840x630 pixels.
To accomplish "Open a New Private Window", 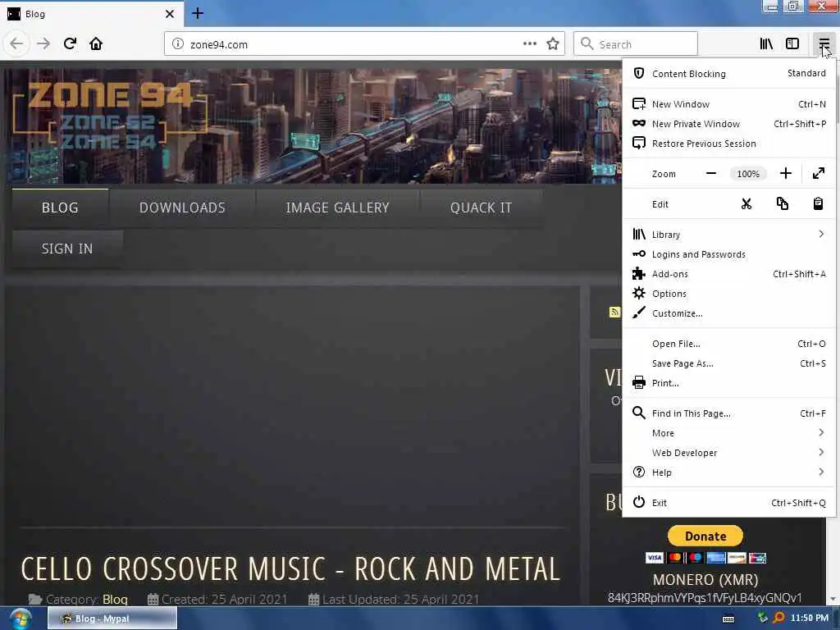I will (729, 124).
